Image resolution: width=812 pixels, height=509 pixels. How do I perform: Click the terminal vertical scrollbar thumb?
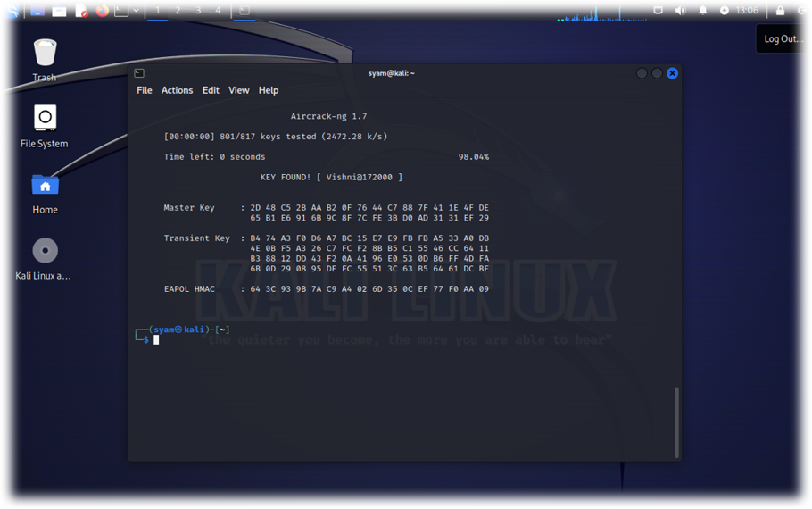coord(676,421)
